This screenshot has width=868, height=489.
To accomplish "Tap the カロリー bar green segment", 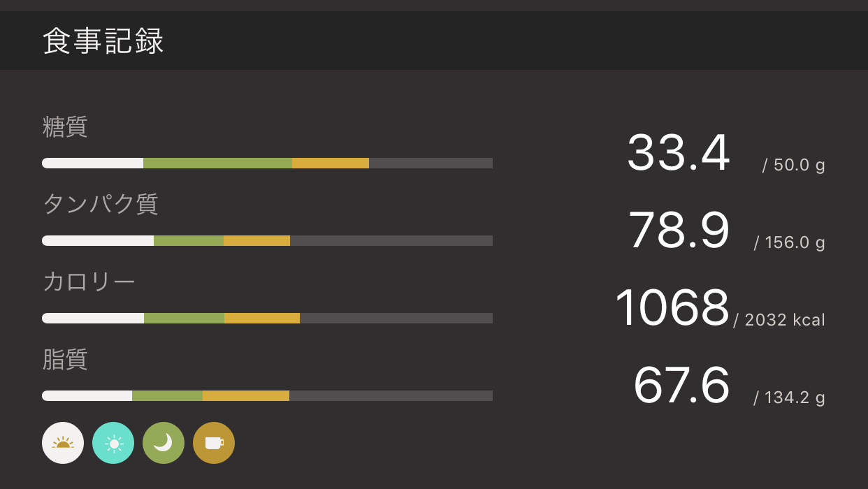I will click(x=184, y=319).
